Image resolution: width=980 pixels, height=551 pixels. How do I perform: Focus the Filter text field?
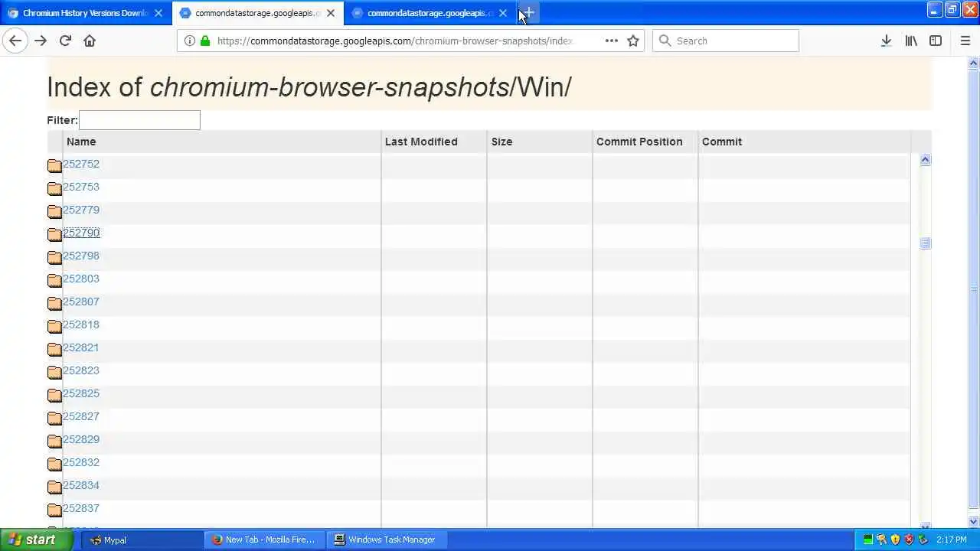pyautogui.click(x=139, y=120)
